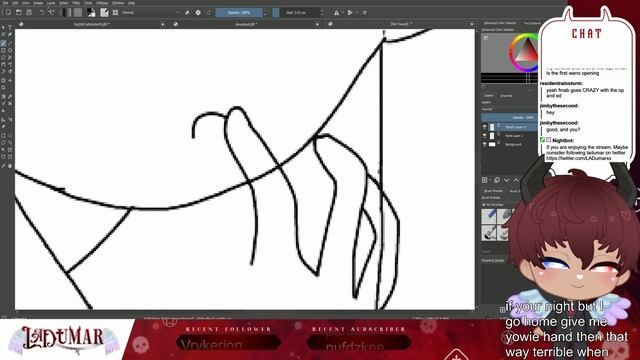The height and width of the screenshot is (360, 640).
Task: Select the Zoom tool at toolbox bottom
Action: [x=3, y=166]
